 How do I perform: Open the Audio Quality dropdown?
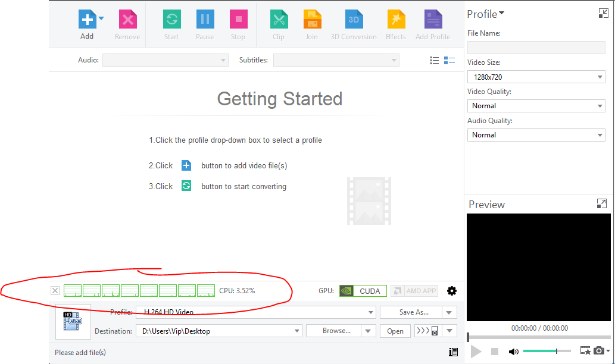[536, 135]
